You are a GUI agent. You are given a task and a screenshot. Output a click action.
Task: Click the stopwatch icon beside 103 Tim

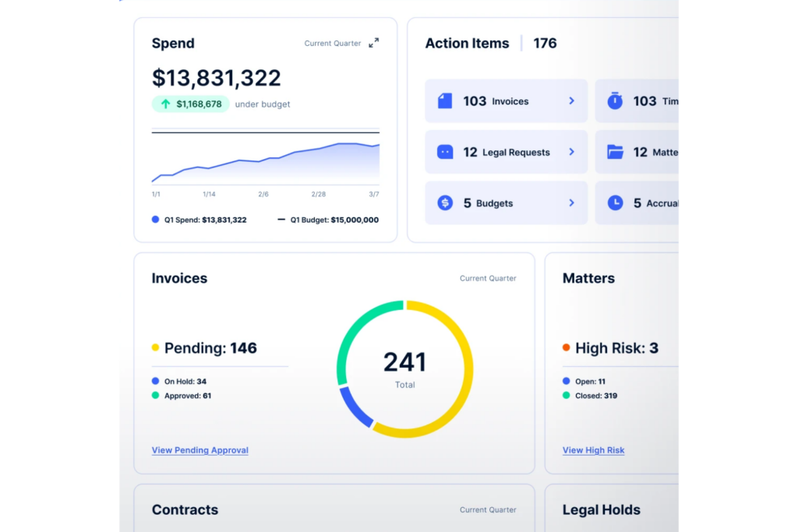615,100
